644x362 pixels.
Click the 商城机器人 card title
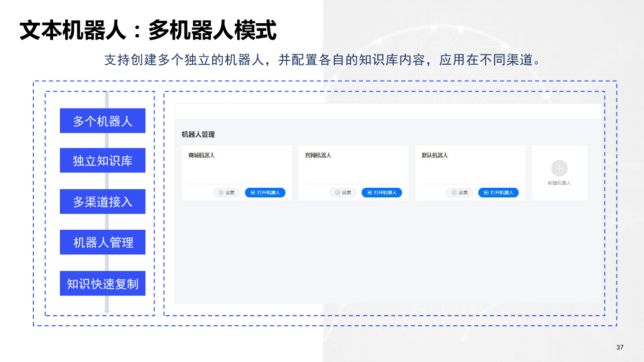click(x=201, y=155)
